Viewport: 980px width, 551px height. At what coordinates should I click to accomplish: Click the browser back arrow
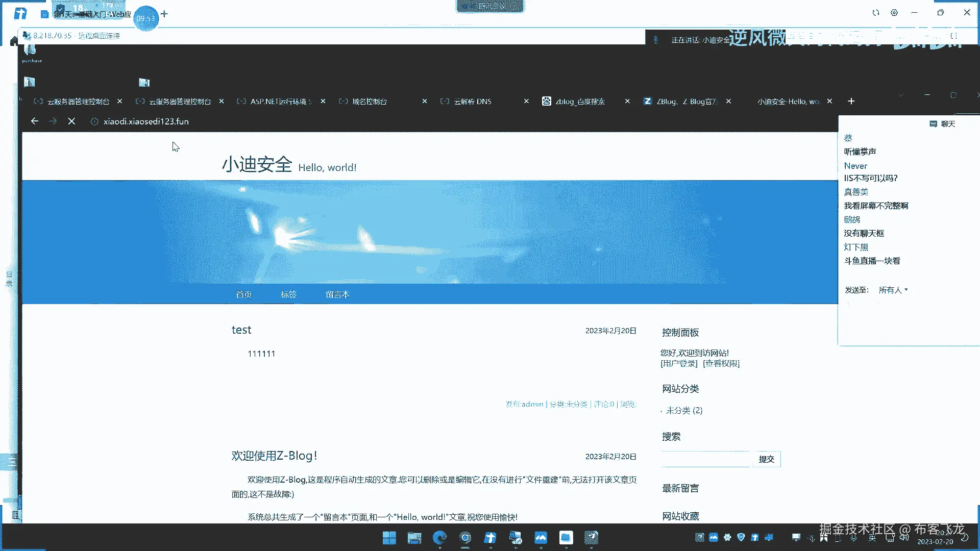[34, 121]
